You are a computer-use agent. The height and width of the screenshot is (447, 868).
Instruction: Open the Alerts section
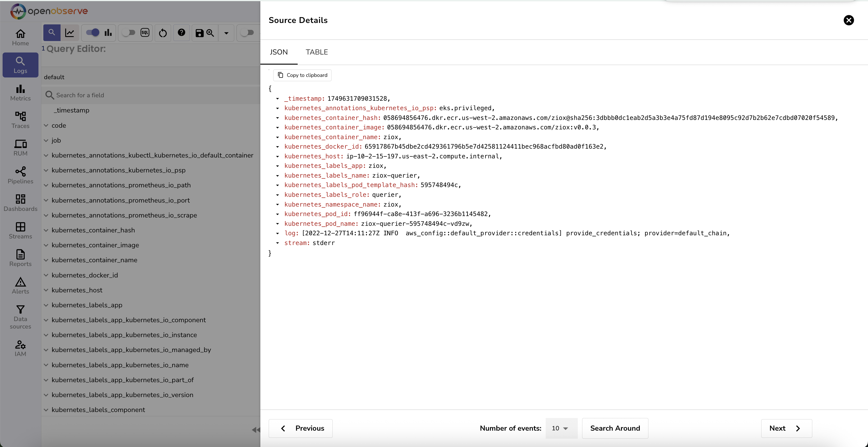[20, 286]
